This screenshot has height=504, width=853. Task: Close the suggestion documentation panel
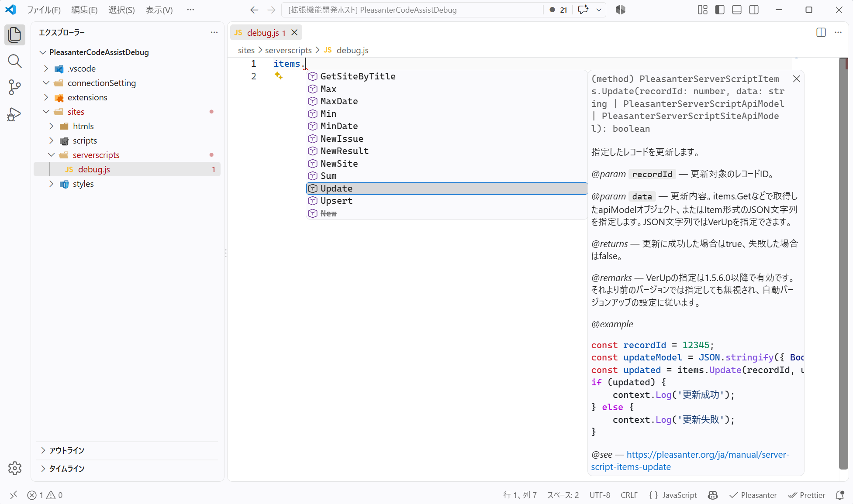click(x=797, y=79)
